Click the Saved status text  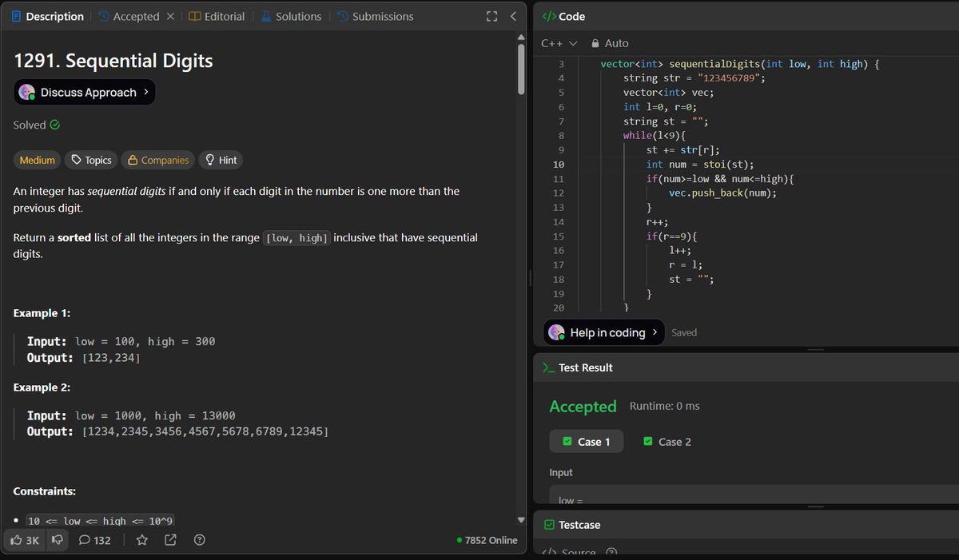(x=684, y=332)
